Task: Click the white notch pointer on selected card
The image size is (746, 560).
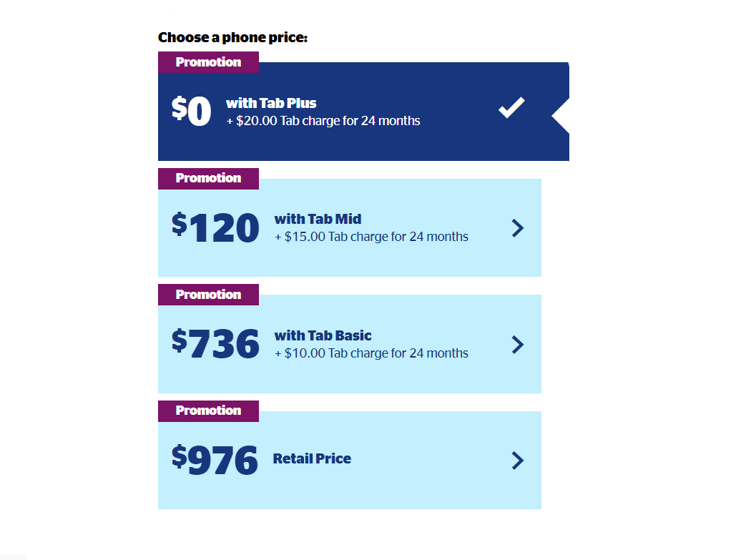Action: point(561,114)
